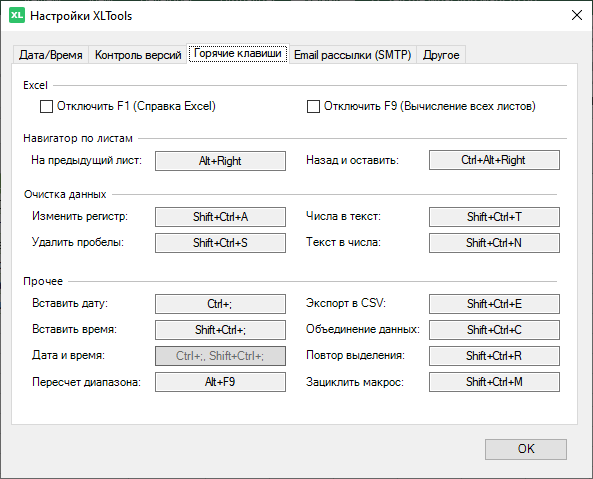Select the Горячие клавиши tab
The image size is (593, 479).
point(238,53)
